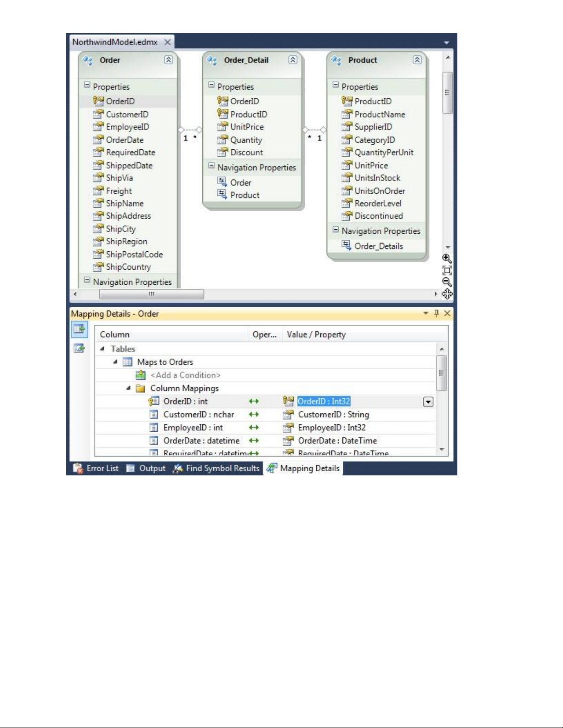Select CustomerID : nchar mapping row
This screenshot has width=563, height=728.
(x=266, y=414)
